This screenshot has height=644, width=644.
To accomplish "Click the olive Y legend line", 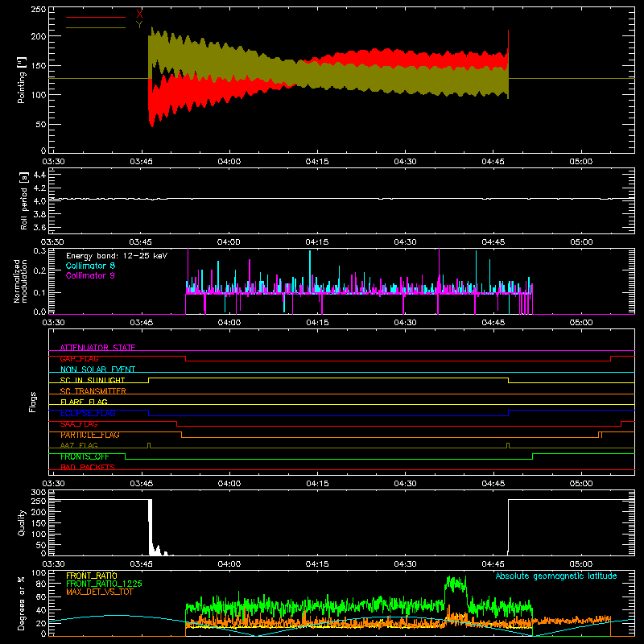I will click(95, 27).
